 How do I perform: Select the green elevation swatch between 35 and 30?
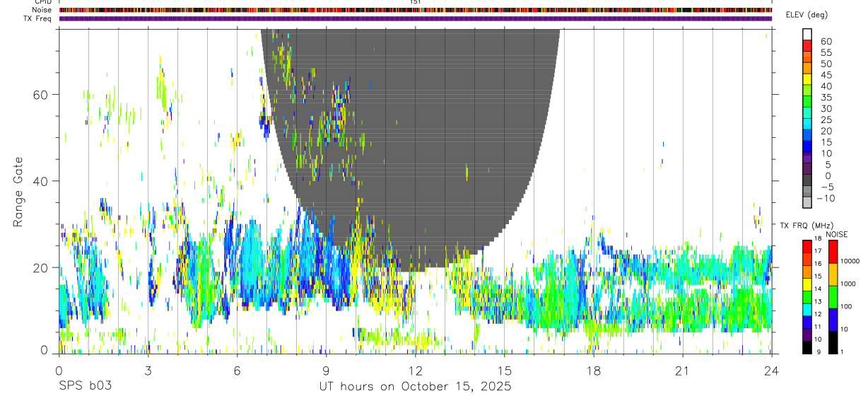(x=807, y=101)
